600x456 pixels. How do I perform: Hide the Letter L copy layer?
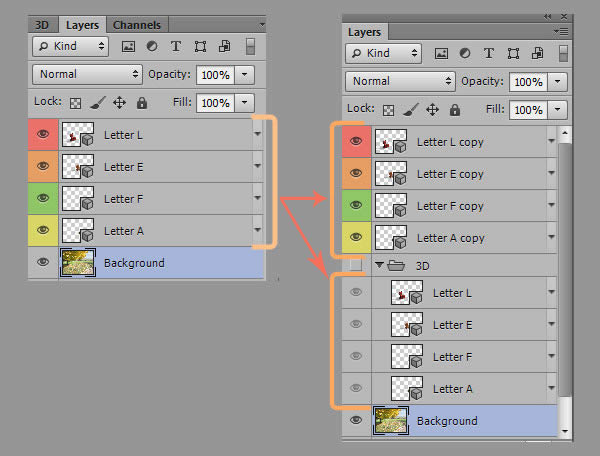coord(355,142)
